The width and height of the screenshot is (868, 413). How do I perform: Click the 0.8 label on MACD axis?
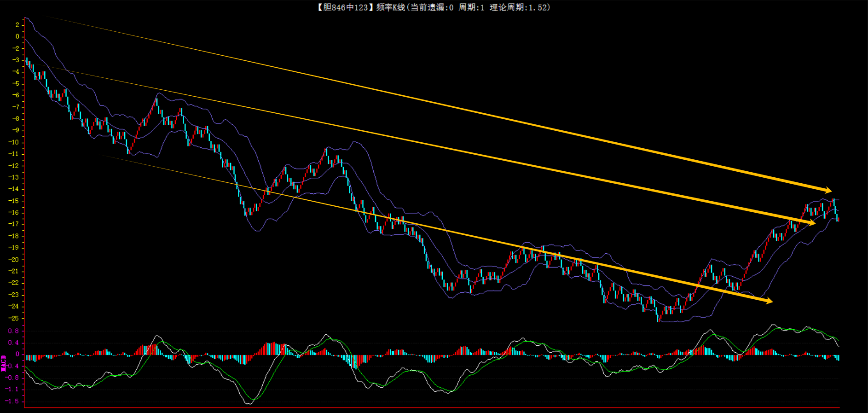14,331
